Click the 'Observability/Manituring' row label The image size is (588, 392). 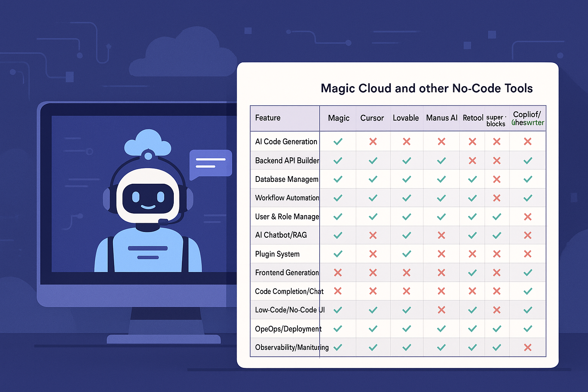pyautogui.click(x=292, y=347)
